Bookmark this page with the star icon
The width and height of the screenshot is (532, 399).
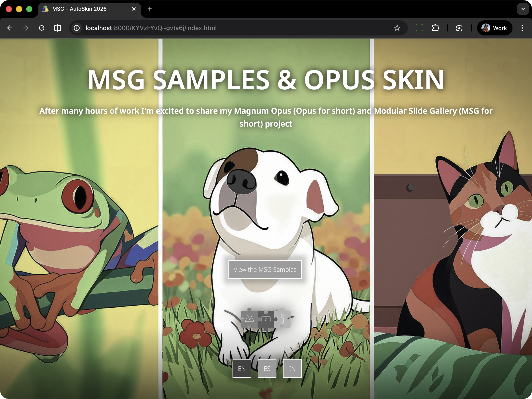[397, 28]
